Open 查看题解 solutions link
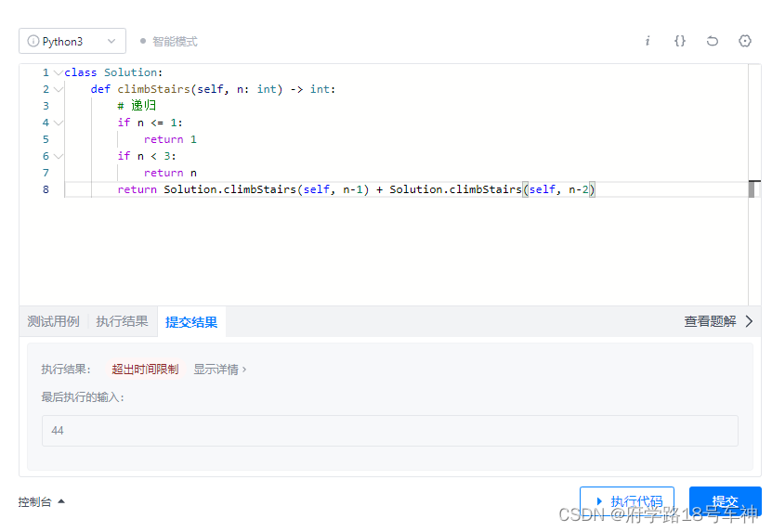This screenshot has width=772, height=532. 710,321
